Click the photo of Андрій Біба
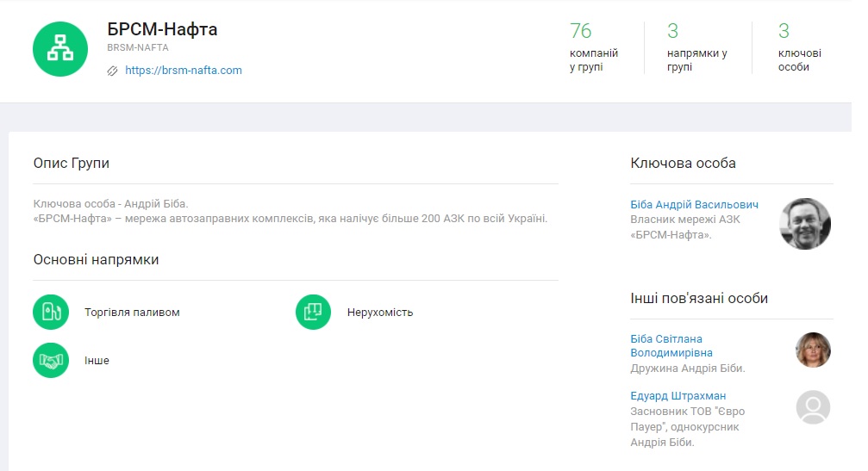The height and width of the screenshot is (471, 868). (x=804, y=224)
